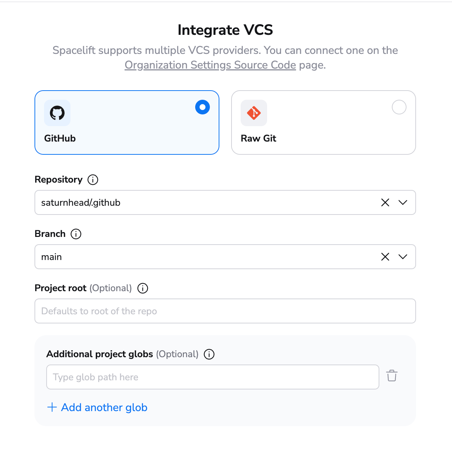452x476 pixels.
Task: Click the plus icon beside Add another glob
Action: (52, 407)
